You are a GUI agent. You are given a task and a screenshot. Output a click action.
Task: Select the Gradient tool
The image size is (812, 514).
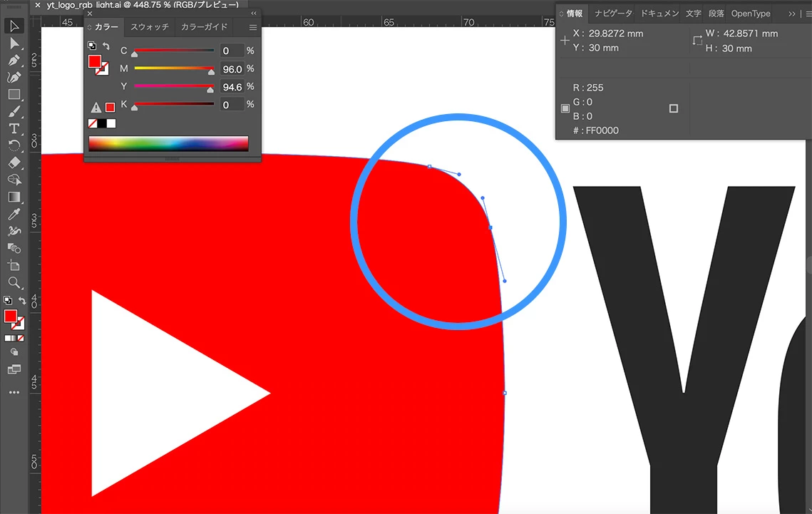click(x=14, y=197)
